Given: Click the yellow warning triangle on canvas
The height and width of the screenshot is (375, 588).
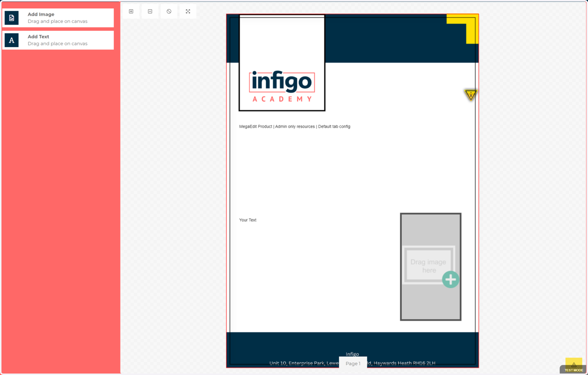Looking at the screenshot, I should coord(471,94).
